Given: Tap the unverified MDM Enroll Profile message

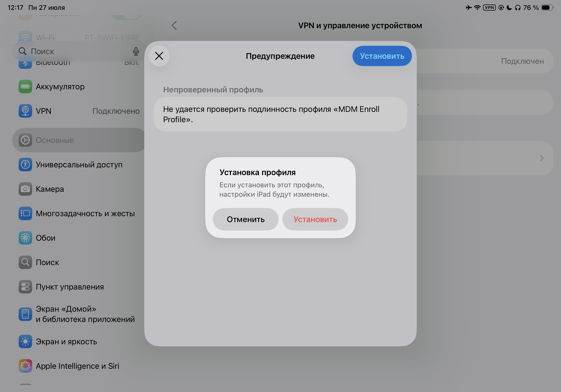Looking at the screenshot, I should point(280,114).
